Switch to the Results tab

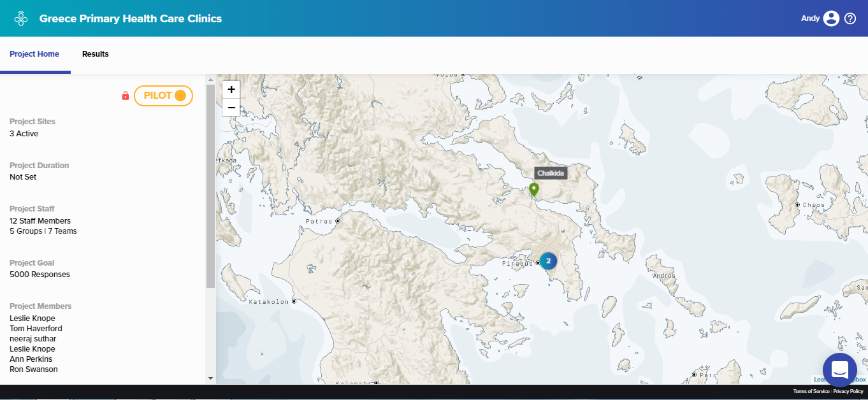click(x=96, y=54)
